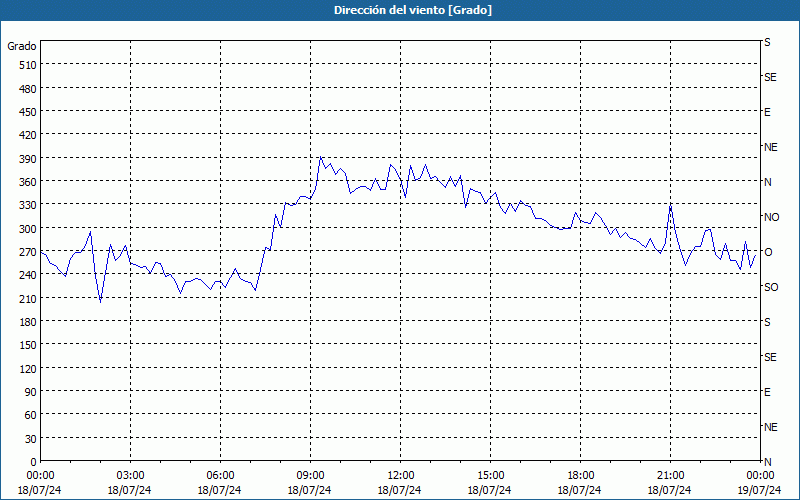Click the 00:00 label above 19/07/24

point(760,476)
